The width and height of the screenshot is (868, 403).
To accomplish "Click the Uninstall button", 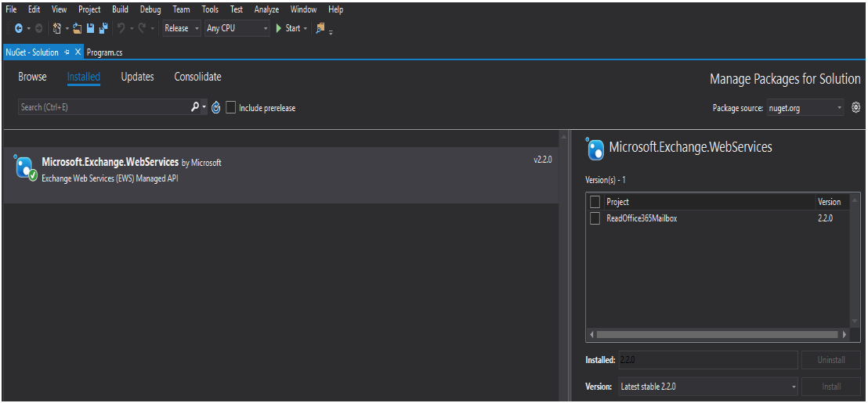I will (x=831, y=360).
